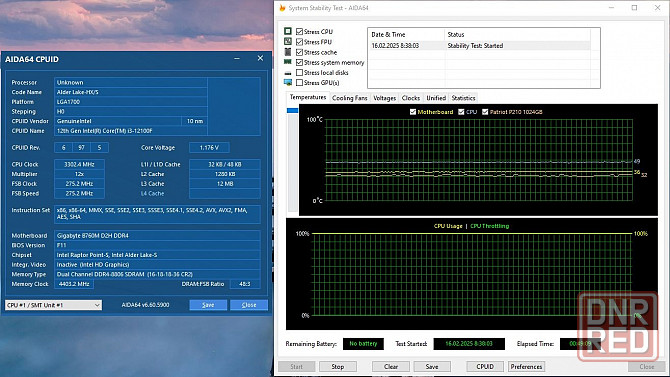This screenshot has width=670, height=377.
Task: Click Save in System Stability Test window
Action: 432,366
